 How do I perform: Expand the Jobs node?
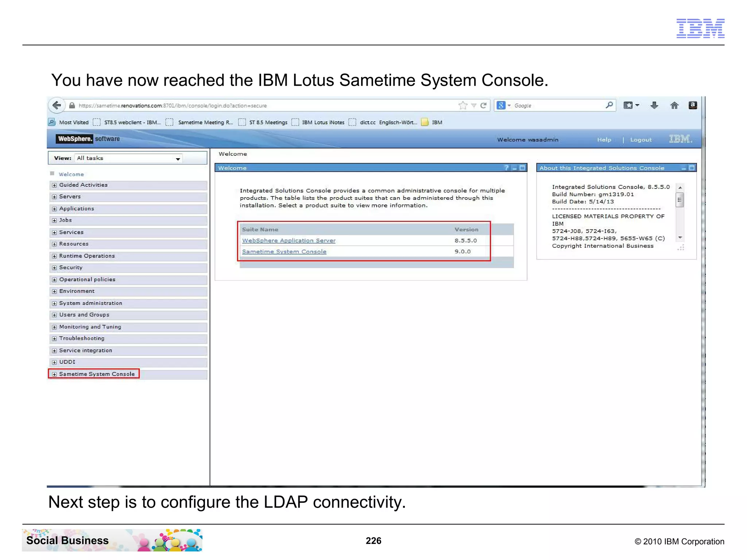(54, 220)
